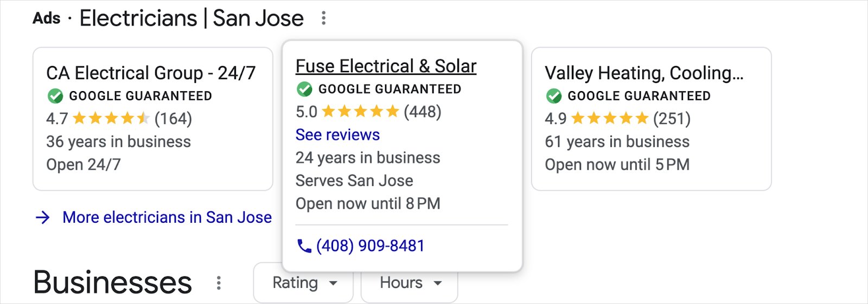
Task: Open More electricians in San Jose link
Action: [167, 217]
